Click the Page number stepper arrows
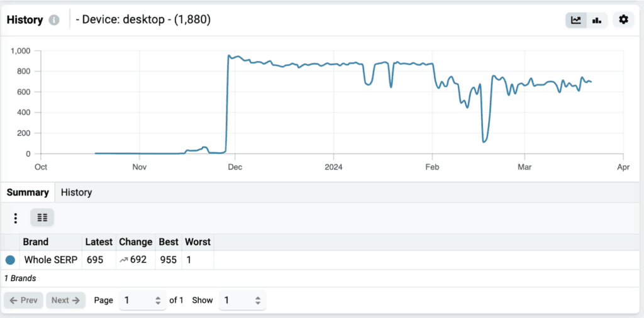Screen dimensions: 644x318 point(158,300)
